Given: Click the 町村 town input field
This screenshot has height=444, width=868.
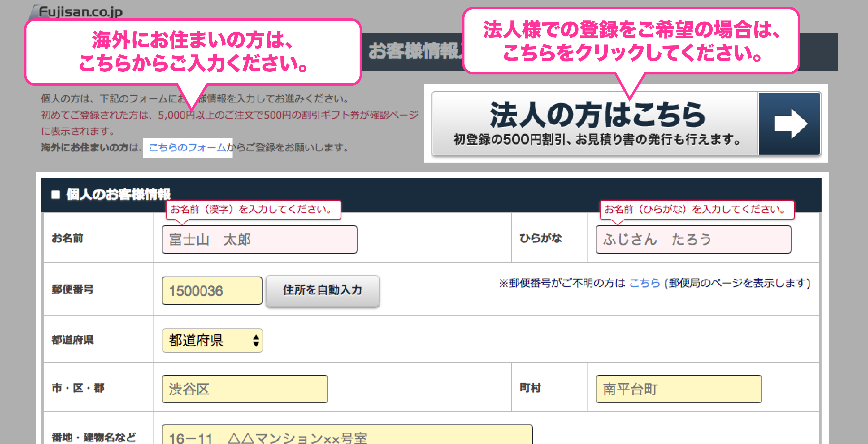Looking at the screenshot, I should [679, 389].
